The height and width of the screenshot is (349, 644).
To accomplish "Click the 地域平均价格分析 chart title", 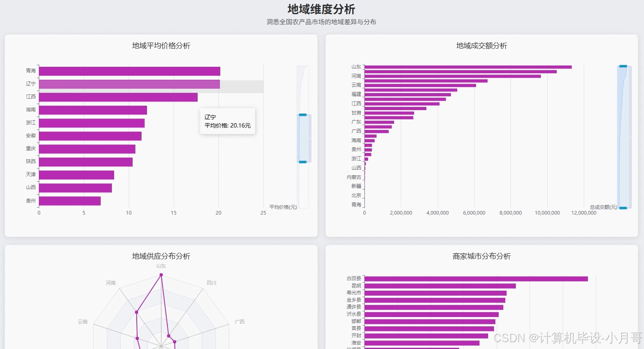I will [161, 46].
